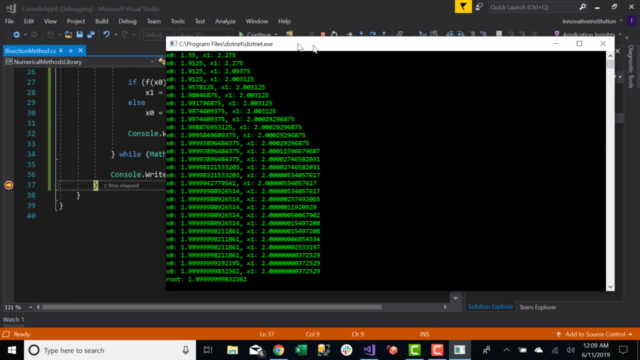
Task: Click the Navigate Backward arrow icon
Action: pyautogui.click(x=16, y=35)
